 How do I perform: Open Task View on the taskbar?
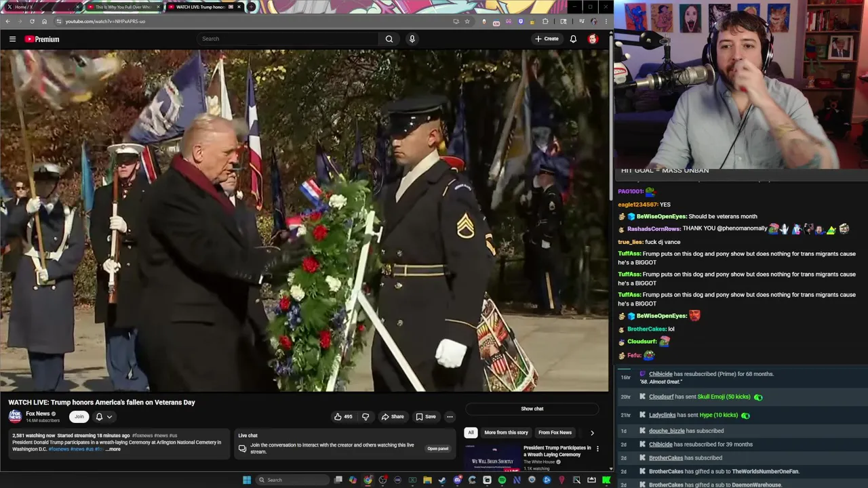(338, 480)
